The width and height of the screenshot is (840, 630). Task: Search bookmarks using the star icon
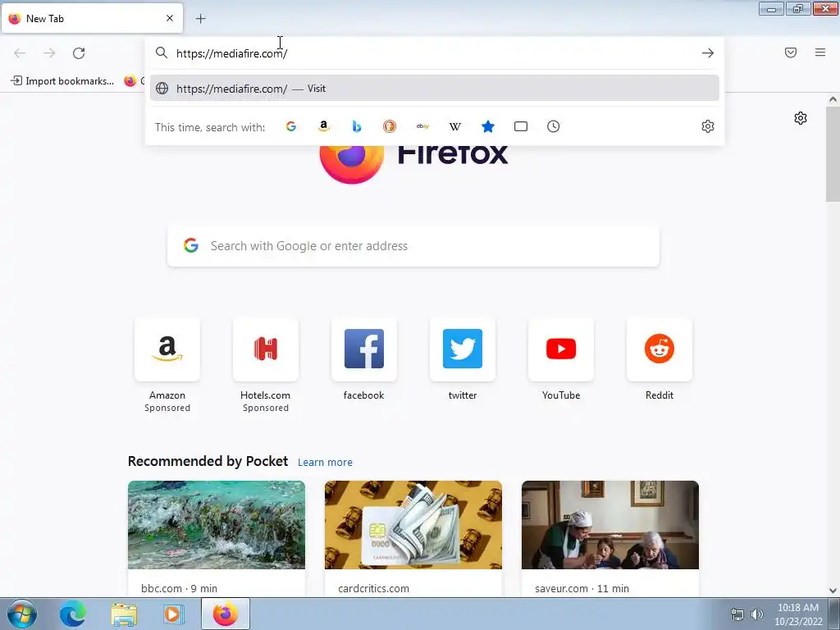click(488, 126)
